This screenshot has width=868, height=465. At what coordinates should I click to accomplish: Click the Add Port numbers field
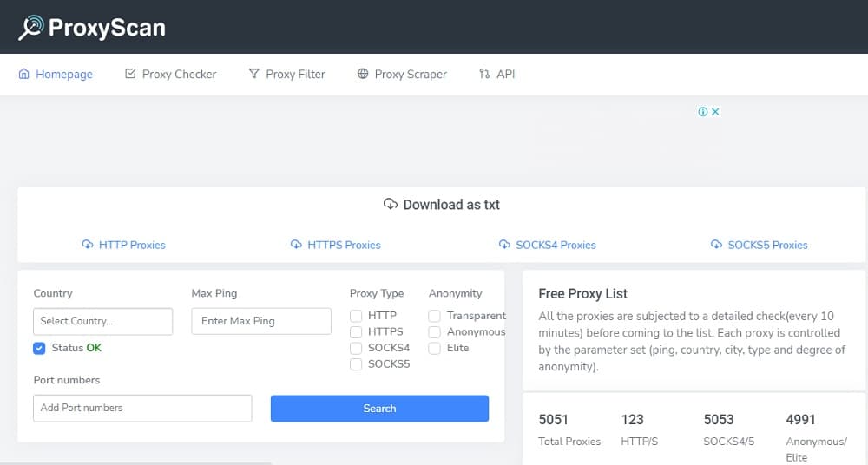(142, 408)
